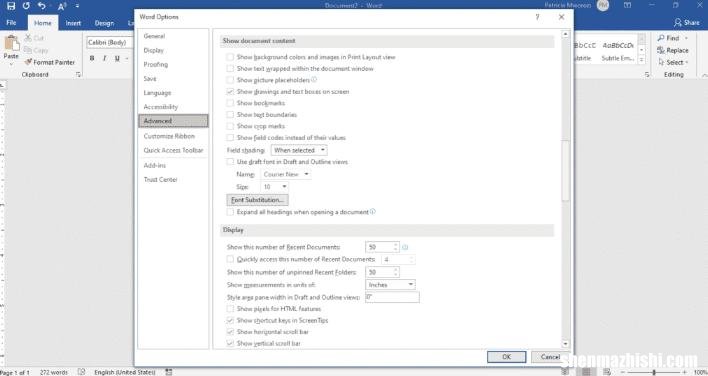708x376 pixels.
Task: Click the Undo arrow in Quick Access Toolbar
Action: pyautogui.click(x=42, y=6)
